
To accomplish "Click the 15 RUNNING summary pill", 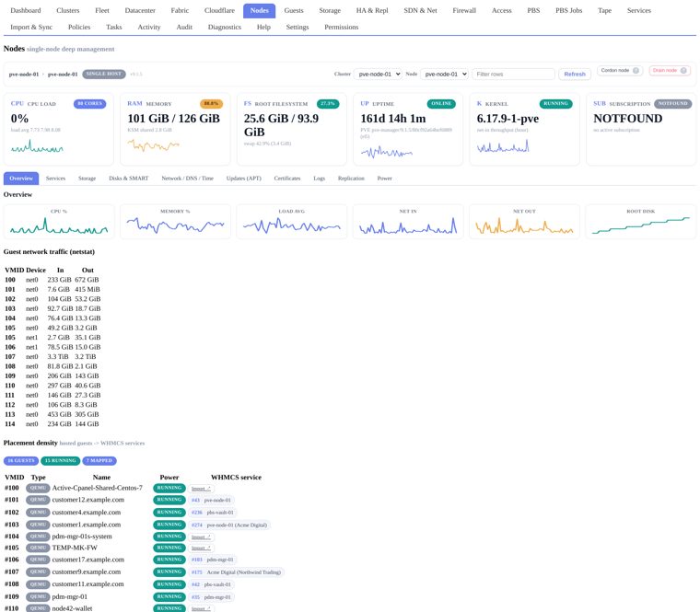I will click(60, 461).
